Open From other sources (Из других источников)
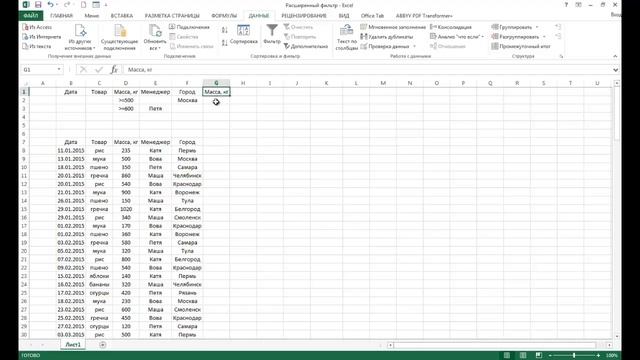This screenshot has height=360, width=640. (x=80, y=37)
